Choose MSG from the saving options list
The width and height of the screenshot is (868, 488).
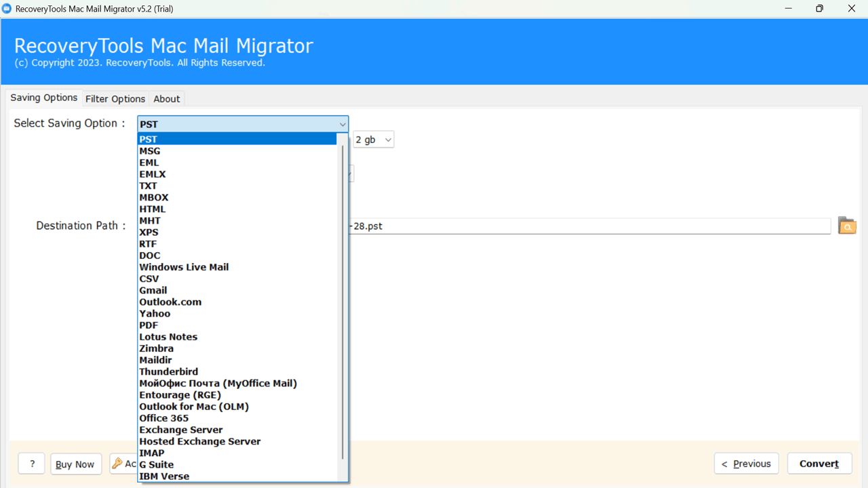(x=237, y=151)
